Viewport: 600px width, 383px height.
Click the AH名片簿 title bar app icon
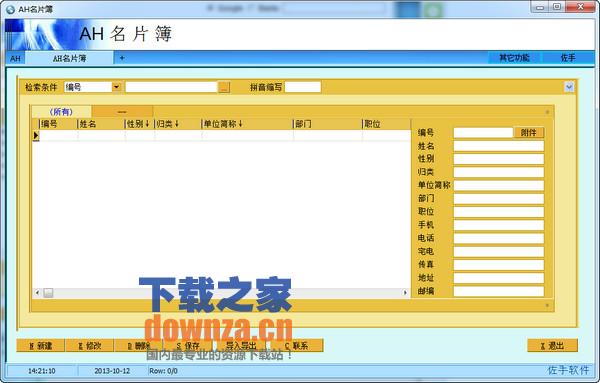(10, 9)
